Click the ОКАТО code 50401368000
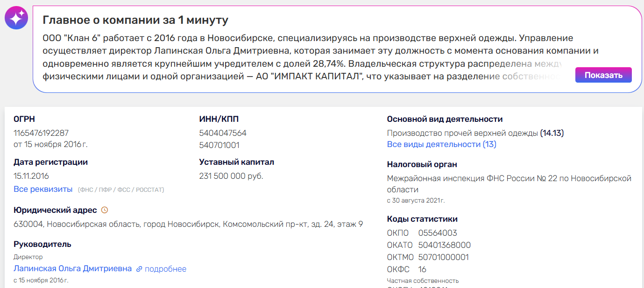This screenshot has height=288, width=644. tap(444, 245)
